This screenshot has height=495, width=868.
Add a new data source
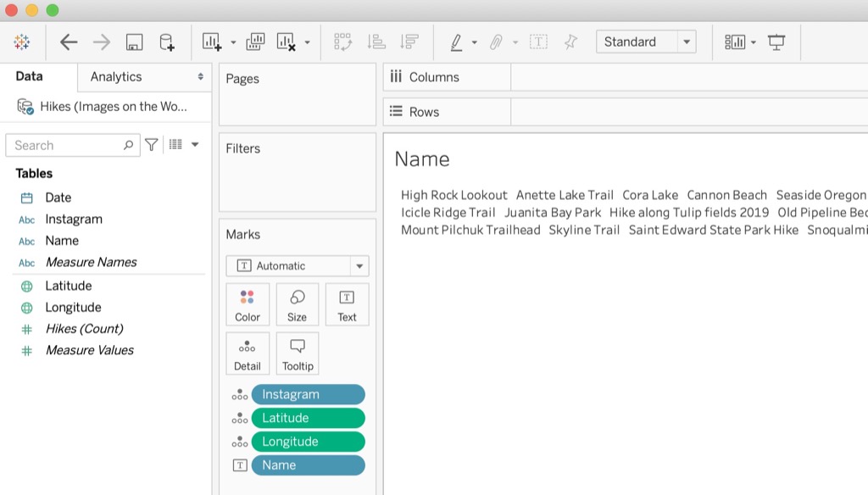(x=167, y=41)
